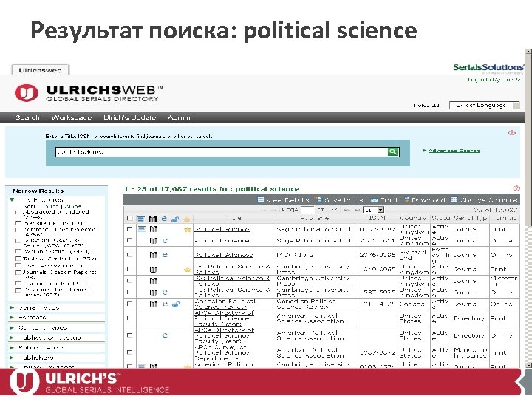Click open access lock icon in Canadian row
This screenshot has height=399, width=532.
pyautogui.click(x=175, y=304)
